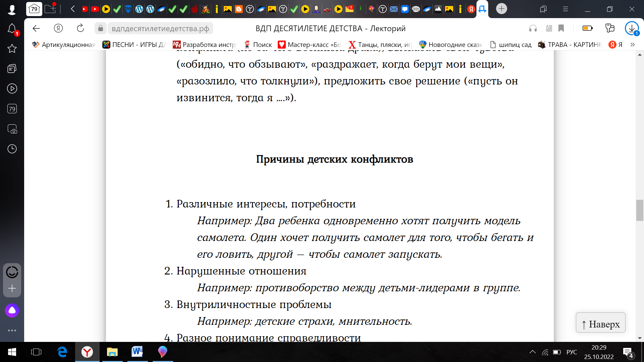Image resolution: width=644 pixels, height=362 pixels.
Task: Open bookmark 'Поиск'
Action: click(x=258, y=45)
